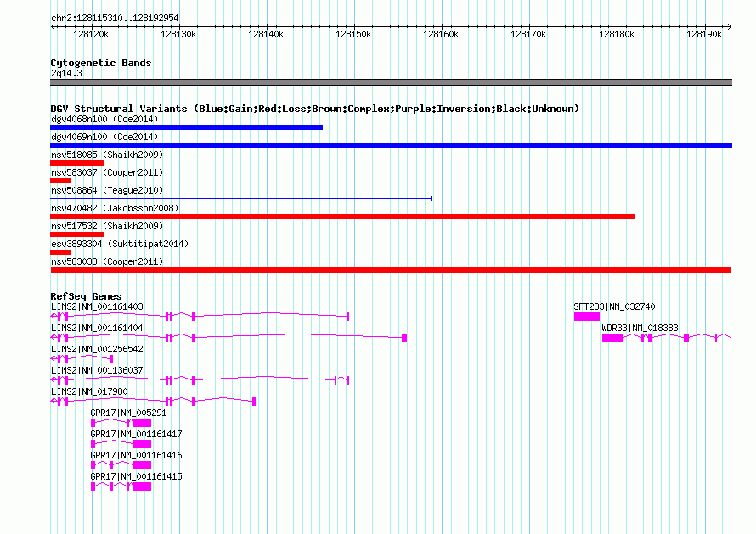This screenshot has height=534, width=756.
Task: Click the red loss bar under nsv518085
Action: (77, 163)
